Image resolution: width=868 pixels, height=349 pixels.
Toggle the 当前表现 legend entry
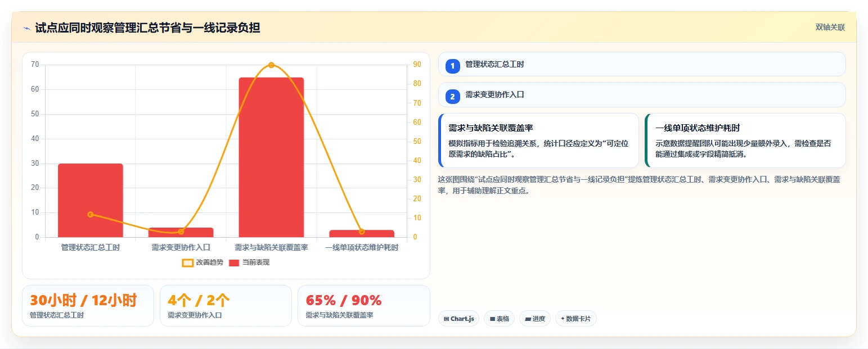(249, 262)
